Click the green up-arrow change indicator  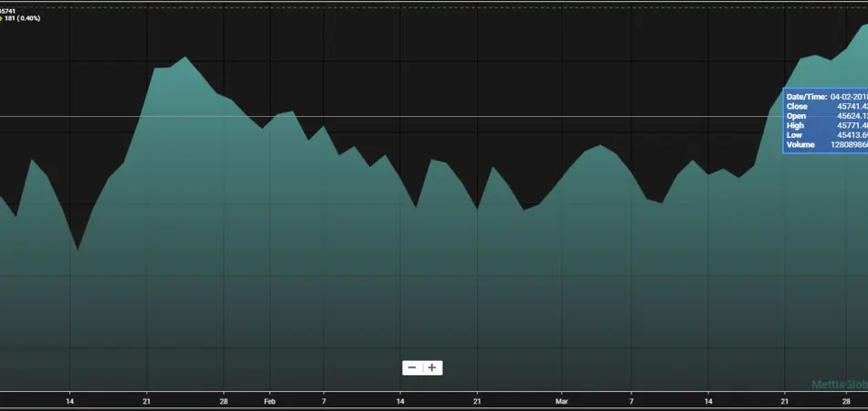pyautogui.click(x=2, y=18)
